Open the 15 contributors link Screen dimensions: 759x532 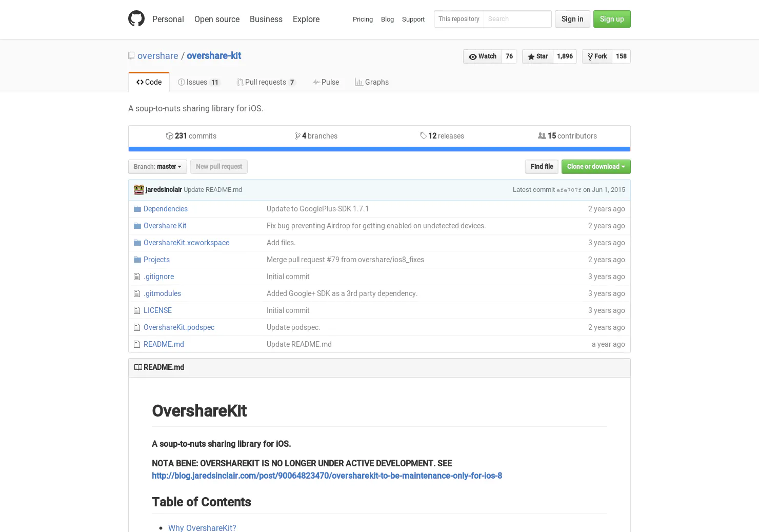coord(567,136)
